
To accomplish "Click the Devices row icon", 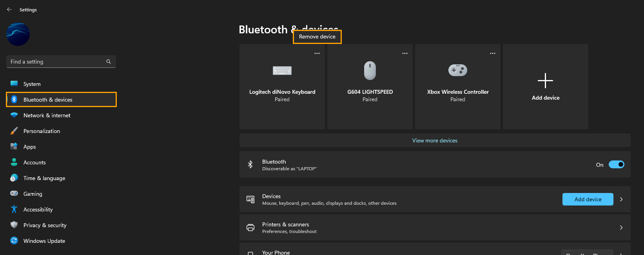I will [x=250, y=199].
